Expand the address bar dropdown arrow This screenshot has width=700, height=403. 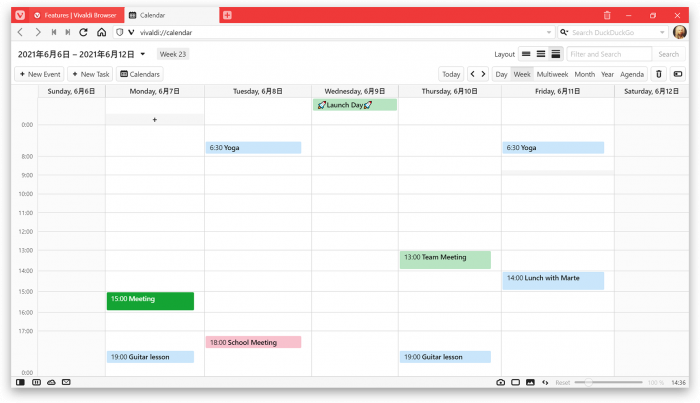549,32
